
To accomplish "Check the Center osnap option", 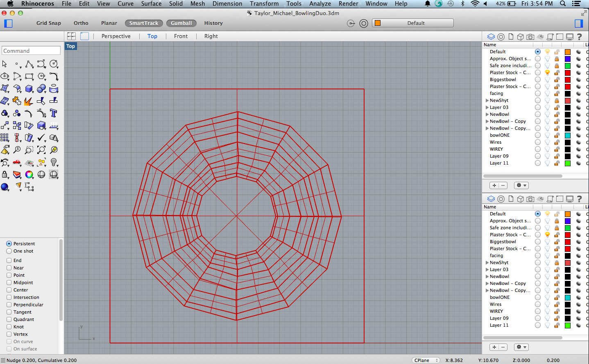I will [x=9, y=290].
